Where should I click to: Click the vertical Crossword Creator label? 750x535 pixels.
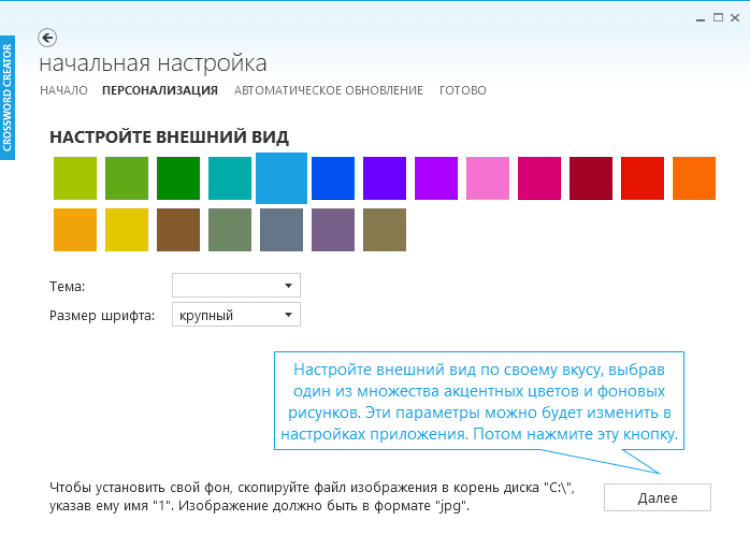point(7,98)
